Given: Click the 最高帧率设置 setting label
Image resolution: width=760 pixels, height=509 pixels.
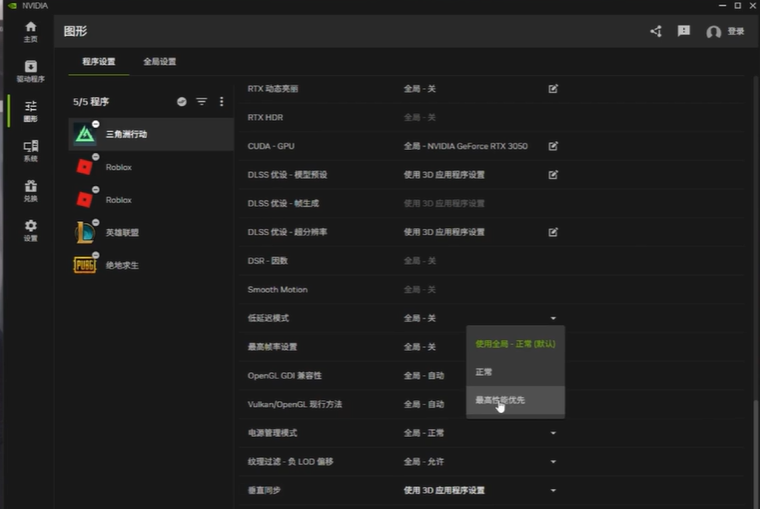Looking at the screenshot, I should point(272,347).
